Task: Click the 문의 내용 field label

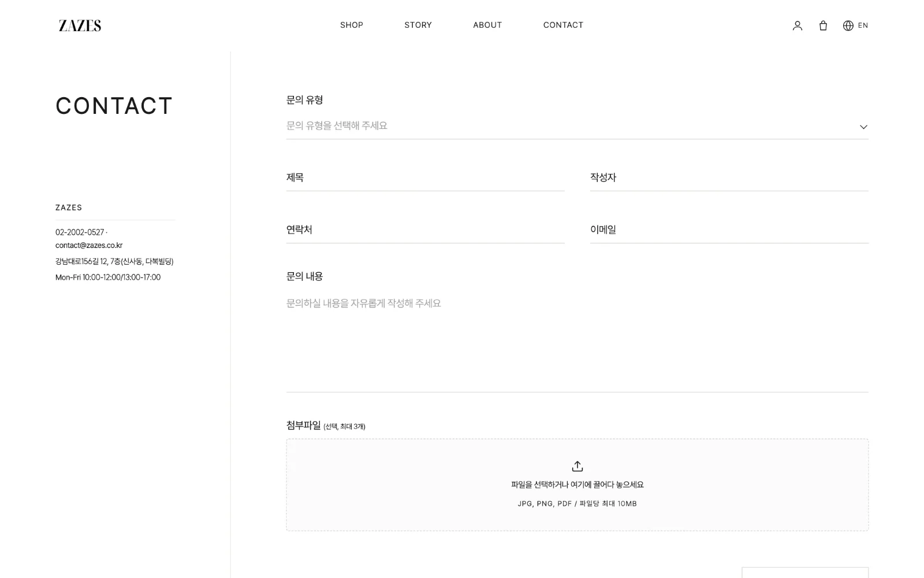Action: pos(304,276)
